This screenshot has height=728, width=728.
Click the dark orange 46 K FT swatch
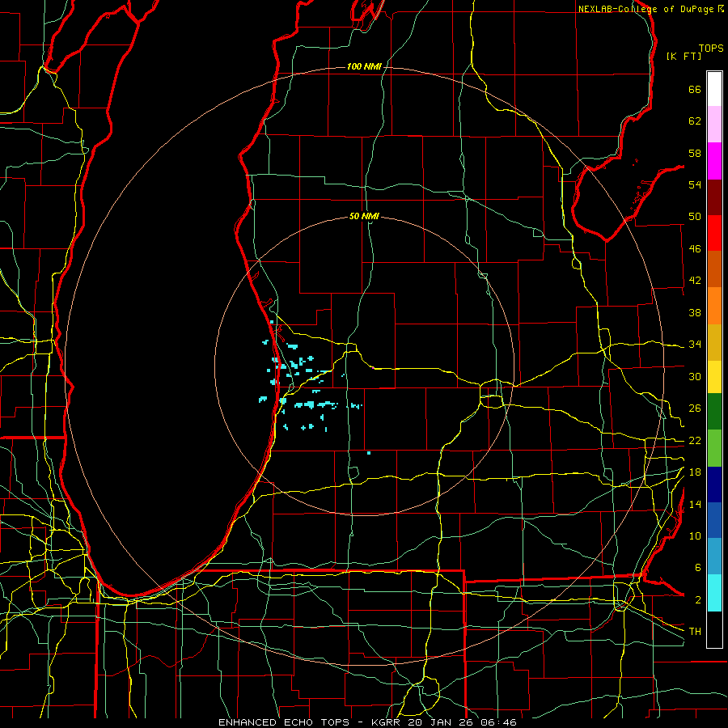click(714, 269)
